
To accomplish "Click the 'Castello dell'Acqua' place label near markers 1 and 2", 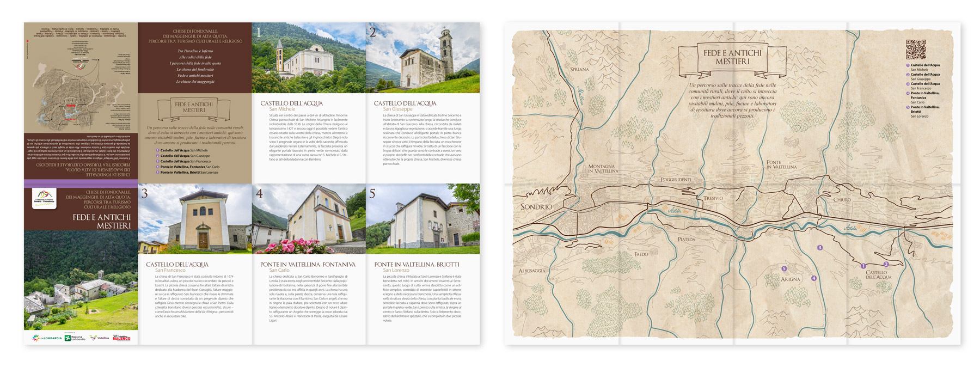I will click(x=879, y=274).
